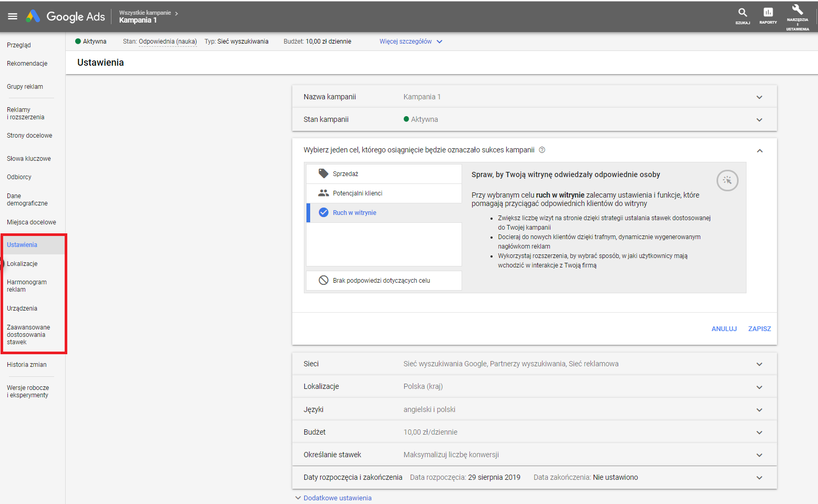Image resolution: width=818 pixels, height=504 pixels.
Task: Click the Sprzedaż tag icon
Action: (x=323, y=173)
